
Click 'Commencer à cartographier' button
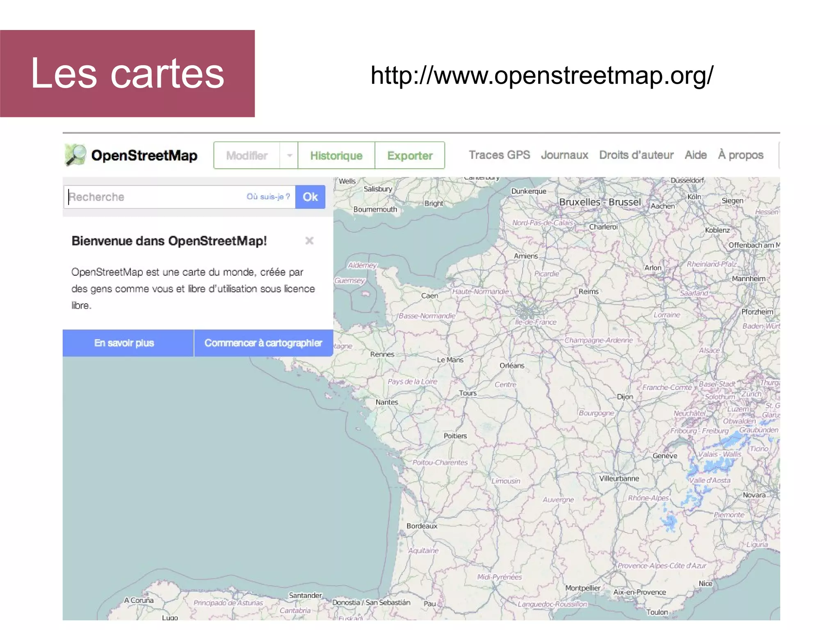pos(263,343)
